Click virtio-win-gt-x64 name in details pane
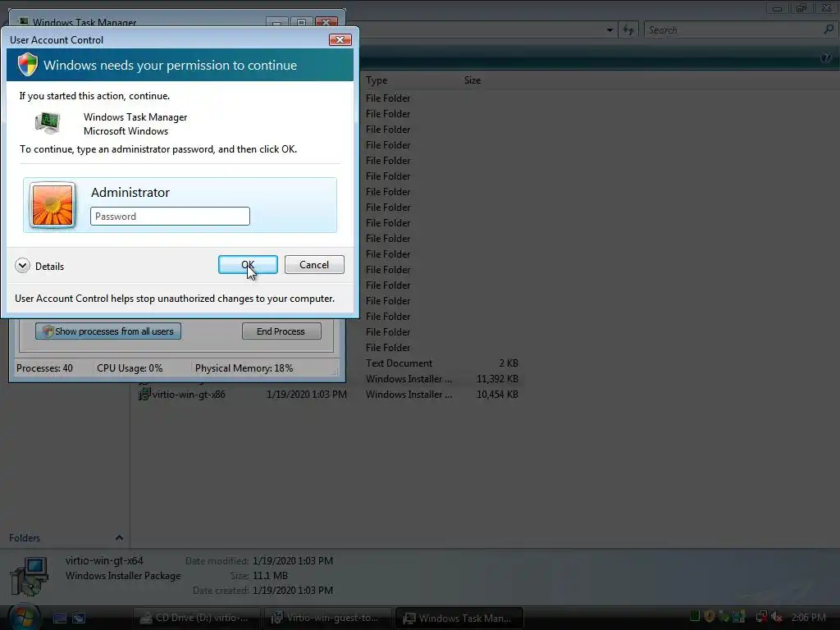Image resolution: width=840 pixels, height=630 pixels. [x=104, y=561]
